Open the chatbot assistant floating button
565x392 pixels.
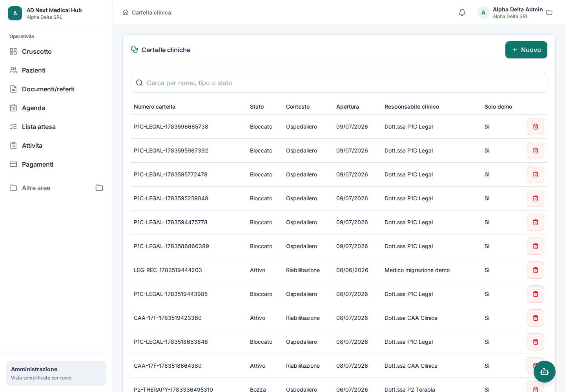545,372
